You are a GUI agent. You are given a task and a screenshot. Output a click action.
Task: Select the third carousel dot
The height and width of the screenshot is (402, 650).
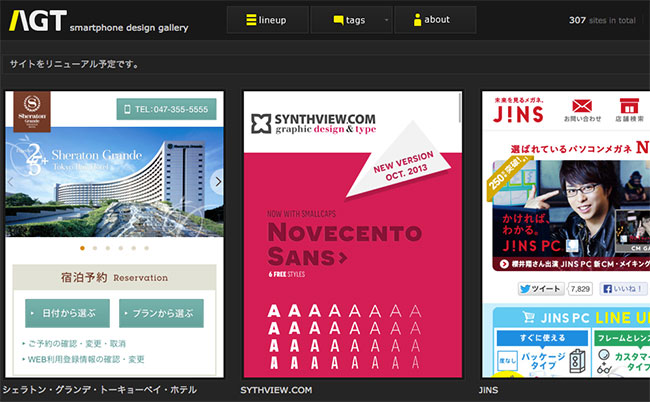point(108,248)
